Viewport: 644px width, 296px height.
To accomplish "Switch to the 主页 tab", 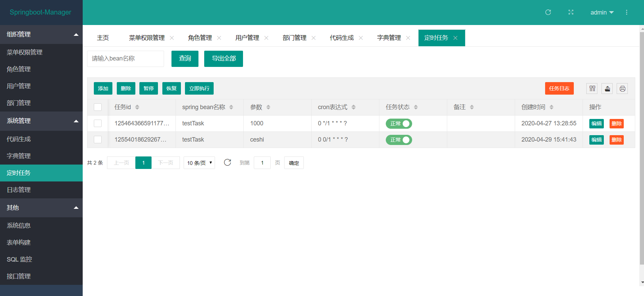I will (103, 38).
